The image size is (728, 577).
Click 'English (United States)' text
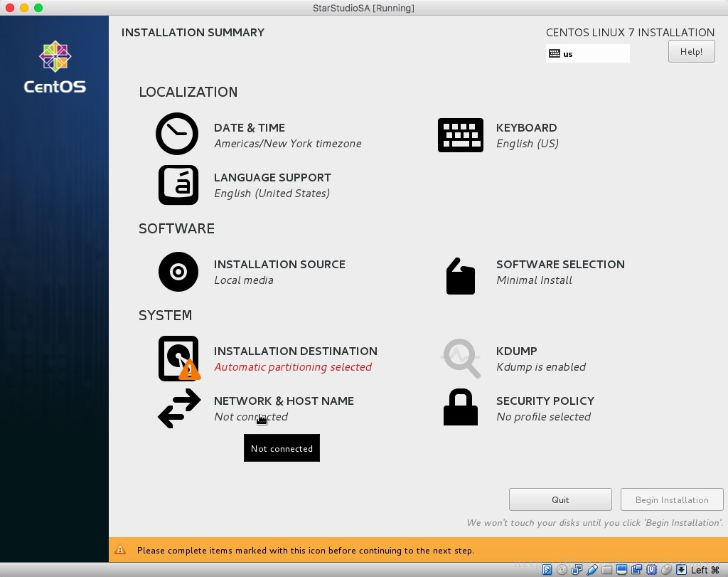(x=272, y=194)
